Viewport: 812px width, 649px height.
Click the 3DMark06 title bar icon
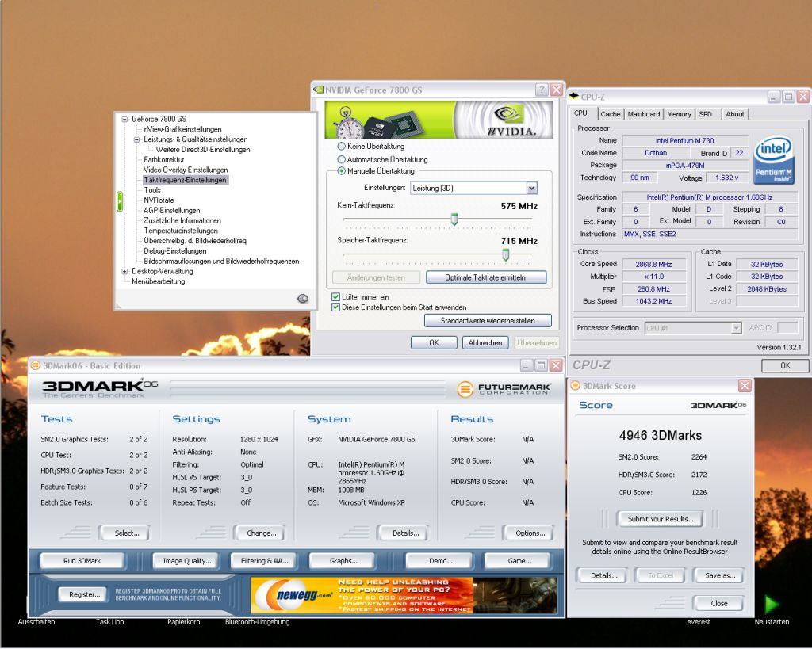(35, 365)
